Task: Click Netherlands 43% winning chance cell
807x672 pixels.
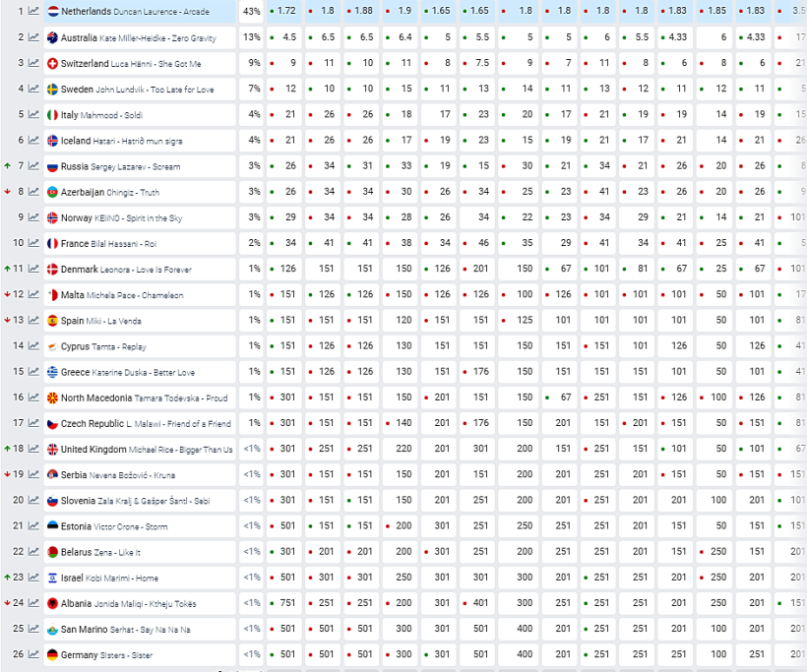Action: (x=252, y=12)
